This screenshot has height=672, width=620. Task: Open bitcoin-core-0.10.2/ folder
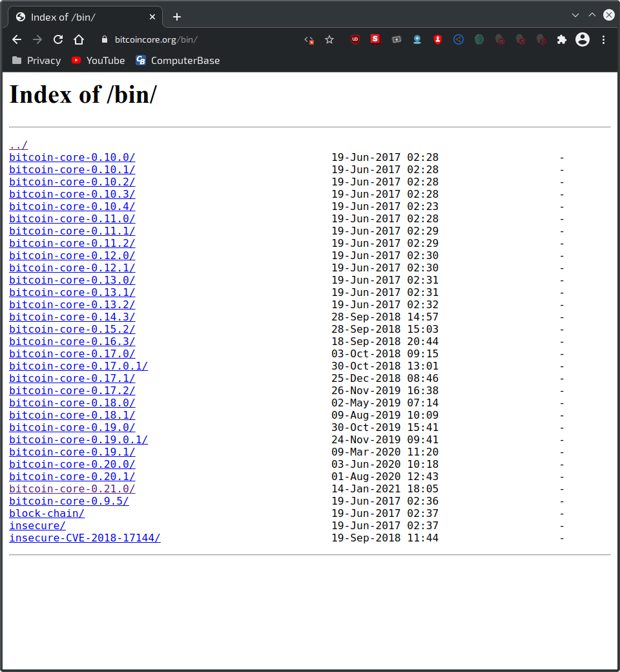point(72,182)
